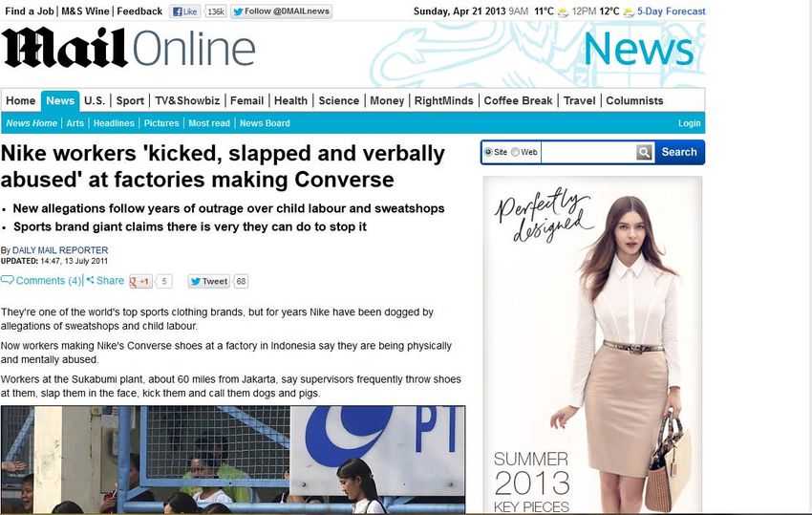This screenshot has width=812, height=515.
Task: Open the Comments (4) speech bubble link
Action: 41,281
